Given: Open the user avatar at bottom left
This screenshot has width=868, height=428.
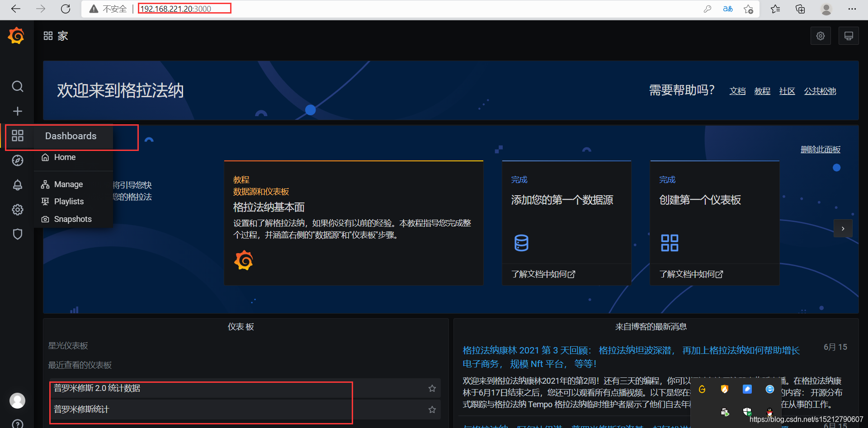Looking at the screenshot, I should click(x=17, y=400).
